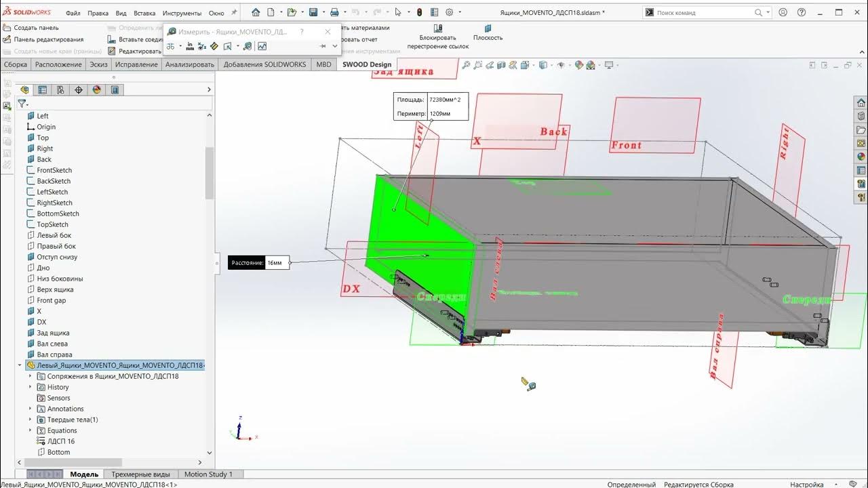The height and width of the screenshot is (488, 868).
Task: Click the Создать панель button
Action: pos(31,28)
